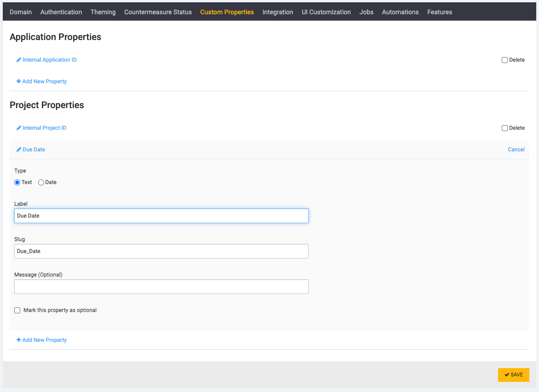Tick the Delete checkbox for Internal Application ID
The height and width of the screenshot is (392, 539).
(x=505, y=60)
